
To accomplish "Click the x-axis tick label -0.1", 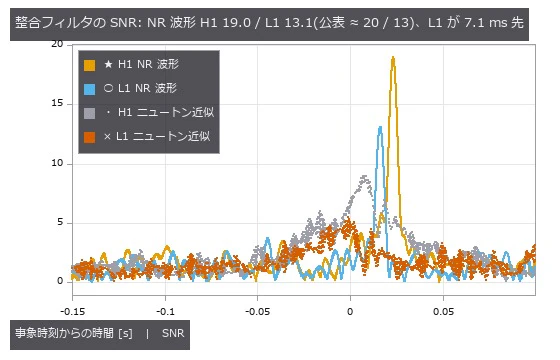I will pos(165,311).
